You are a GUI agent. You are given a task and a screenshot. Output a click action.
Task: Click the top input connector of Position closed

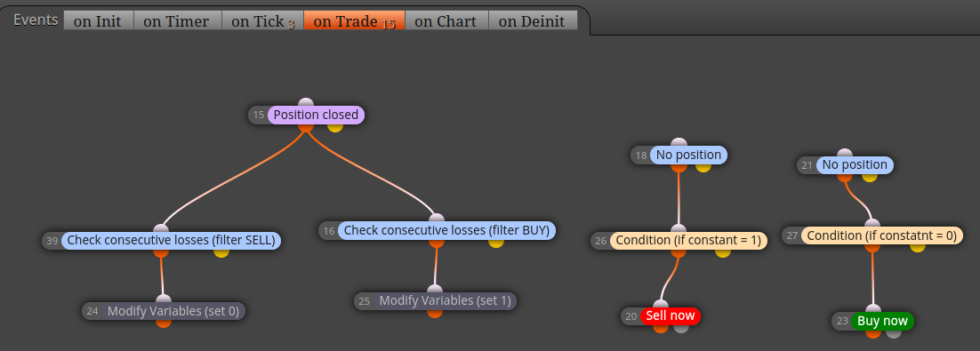306,102
